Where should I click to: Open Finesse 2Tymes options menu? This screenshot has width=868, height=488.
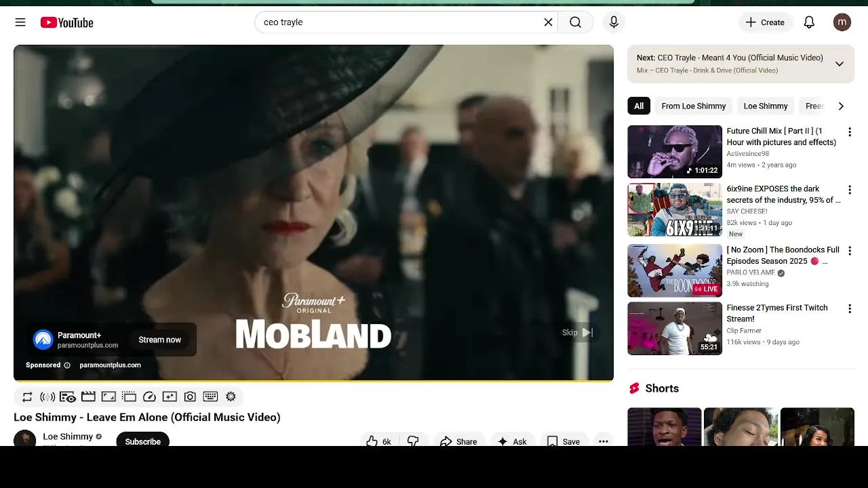850,309
